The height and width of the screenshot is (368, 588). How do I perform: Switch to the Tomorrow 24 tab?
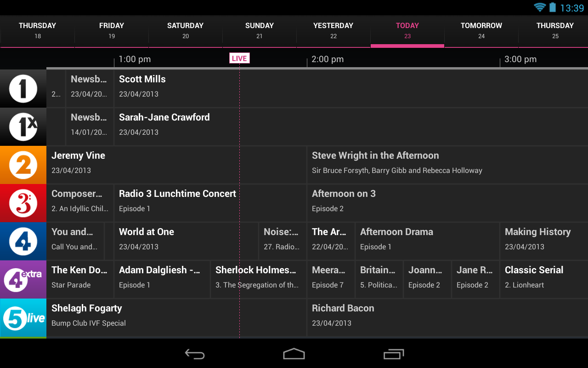coord(481,31)
